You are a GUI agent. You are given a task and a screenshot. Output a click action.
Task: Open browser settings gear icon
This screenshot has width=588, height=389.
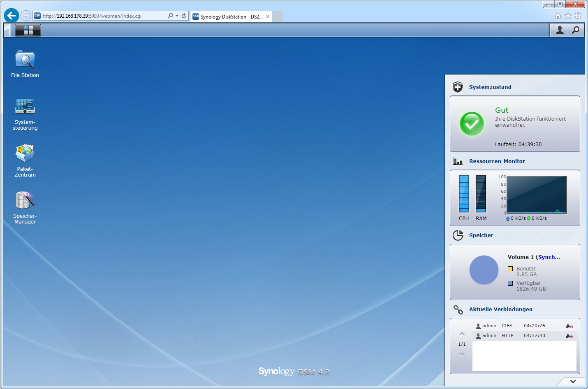coord(578,16)
